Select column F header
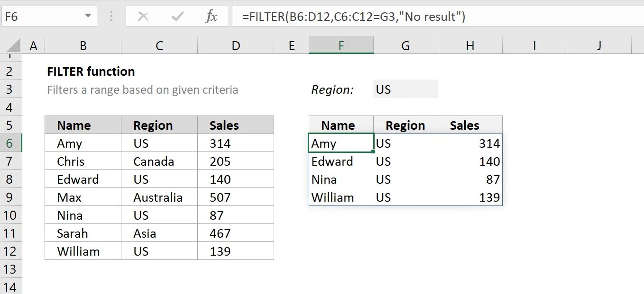 point(341,45)
